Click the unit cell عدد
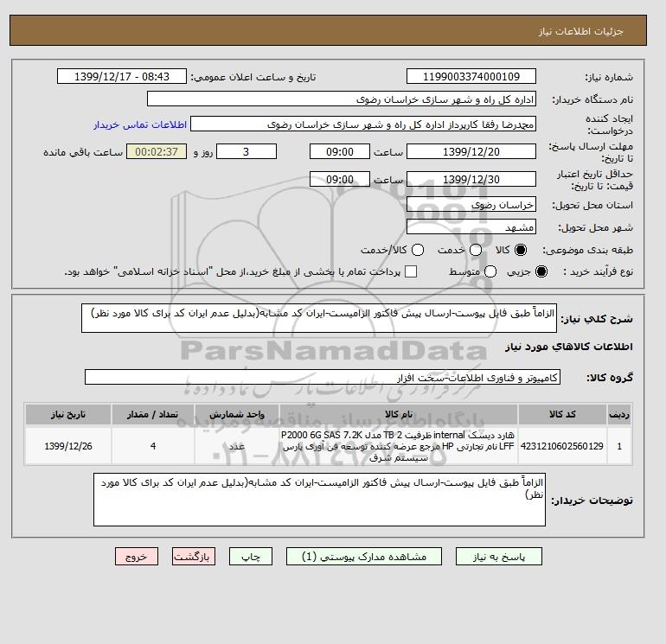The height and width of the screenshot is (644, 666). click(237, 446)
